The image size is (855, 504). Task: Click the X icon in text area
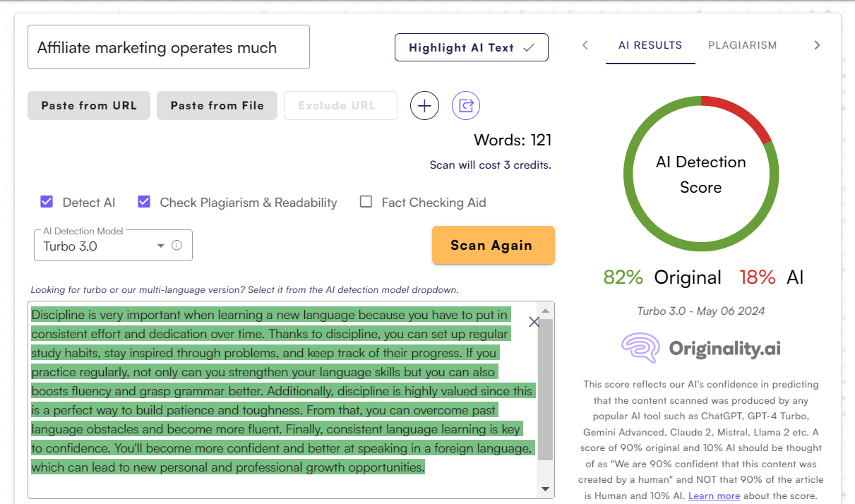[x=534, y=322]
